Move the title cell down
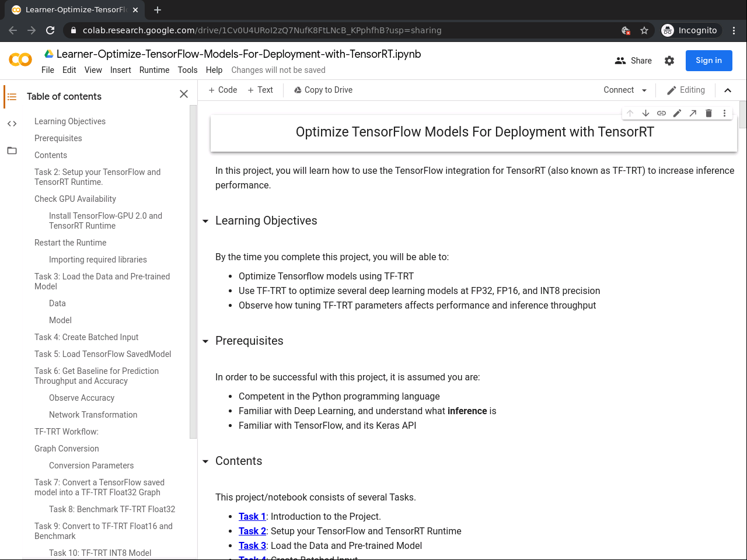Viewport: 747px width, 560px height. [x=645, y=113]
